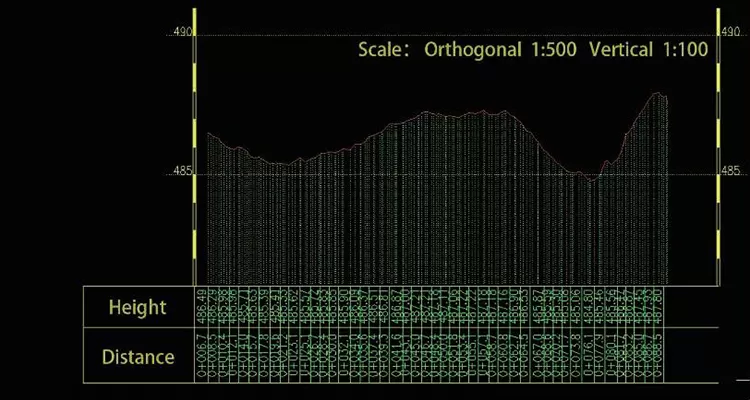Select the left 485 elevation label
Screen dimensions: 750x400
(x=182, y=172)
